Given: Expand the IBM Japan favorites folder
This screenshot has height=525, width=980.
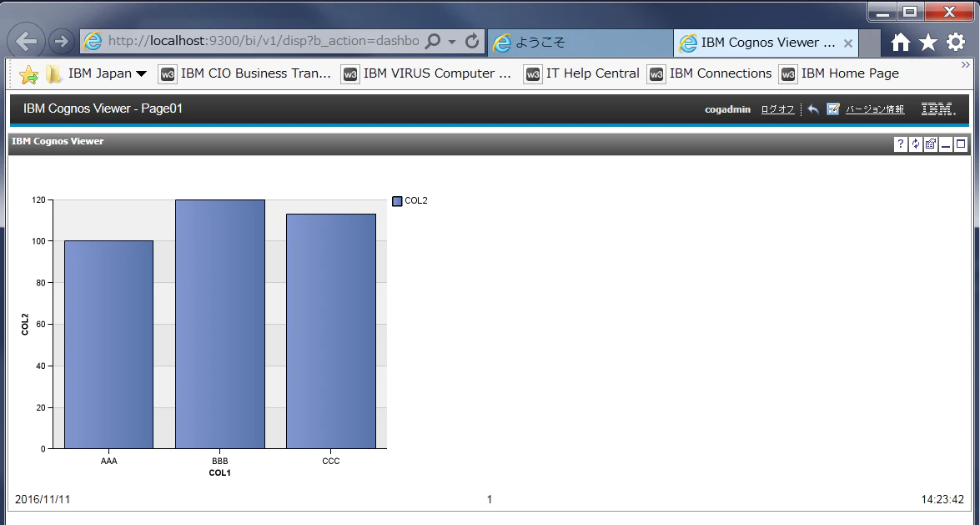Looking at the screenshot, I should click(x=97, y=73).
